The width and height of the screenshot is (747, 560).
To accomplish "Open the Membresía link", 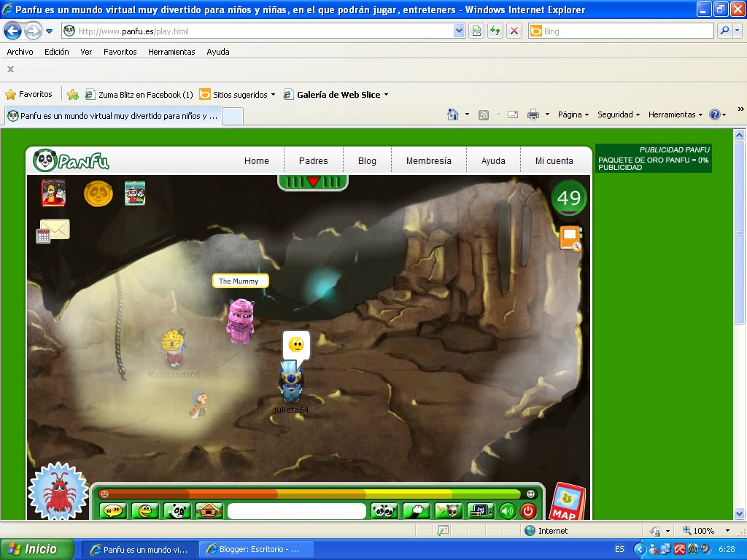I will point(429,161).
